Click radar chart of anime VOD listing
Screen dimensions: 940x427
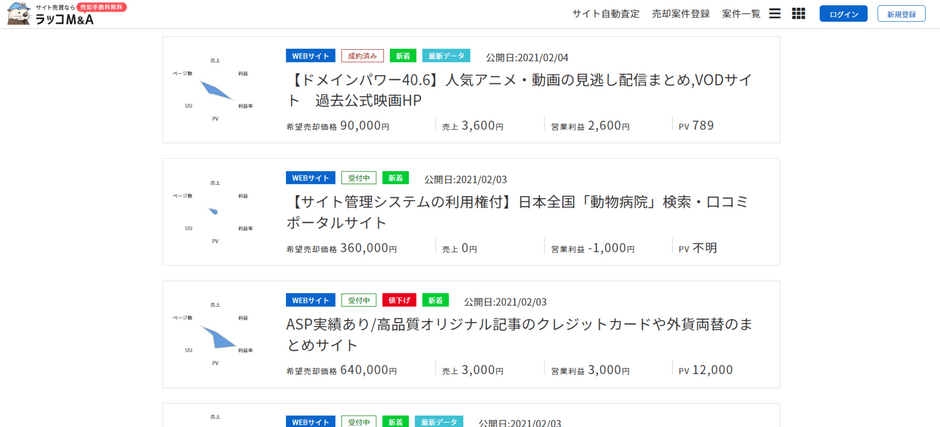point(214,90)
